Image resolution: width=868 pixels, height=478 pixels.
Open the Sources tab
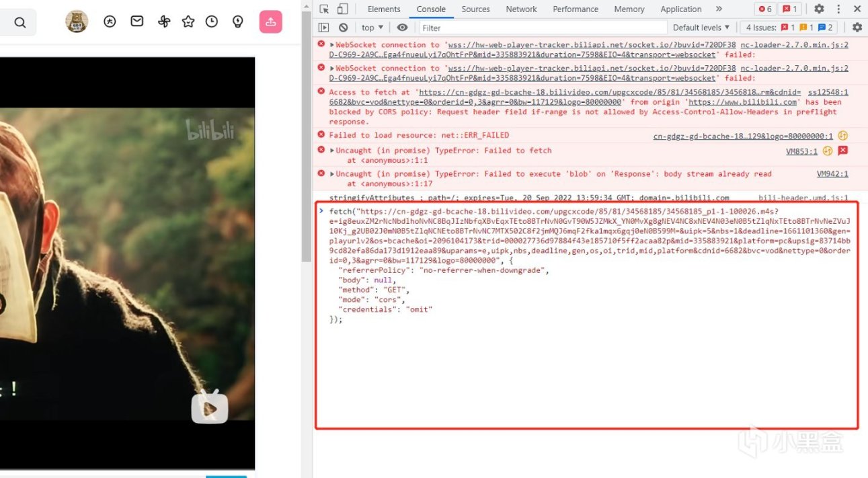click(475, 9)
